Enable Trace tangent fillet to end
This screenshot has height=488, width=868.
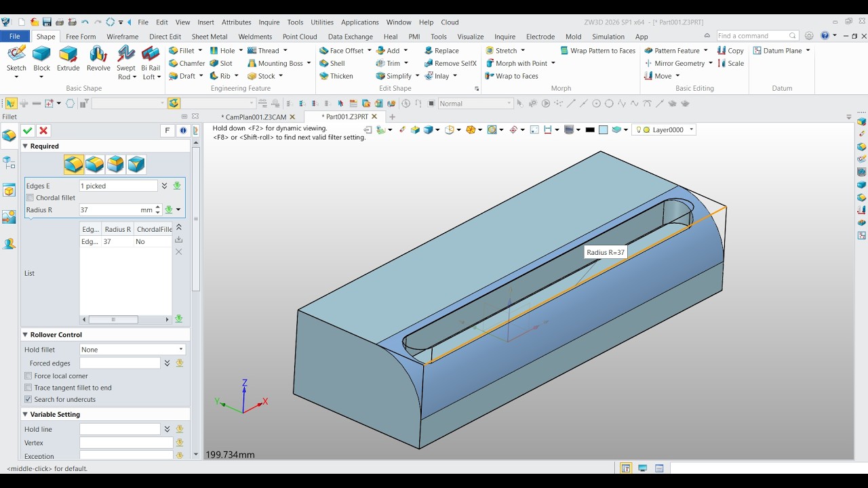(x=28, y=388)
